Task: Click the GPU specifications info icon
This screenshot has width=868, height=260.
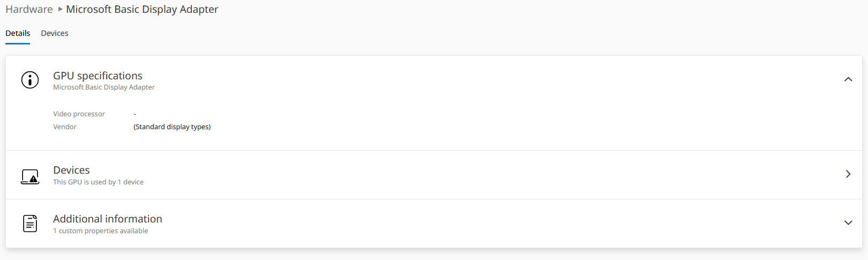Action: 30,80
